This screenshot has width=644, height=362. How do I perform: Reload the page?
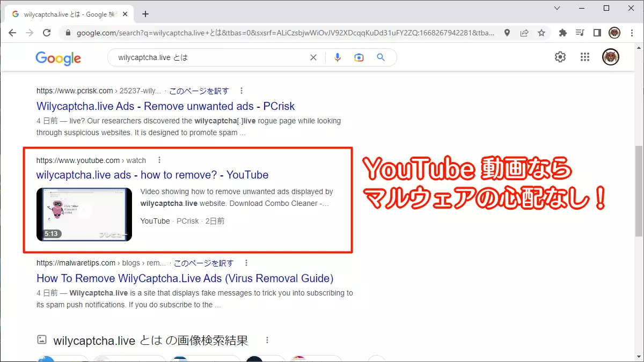(x=47, y=33)
